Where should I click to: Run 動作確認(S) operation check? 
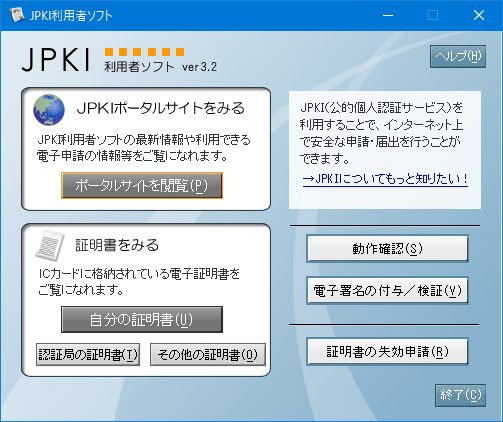click(387, 249)
